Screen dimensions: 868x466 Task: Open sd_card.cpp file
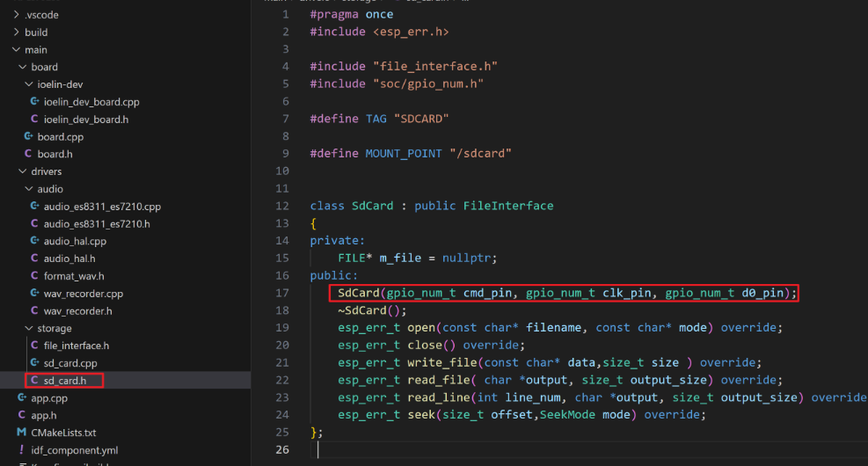(x=70, y=363)
